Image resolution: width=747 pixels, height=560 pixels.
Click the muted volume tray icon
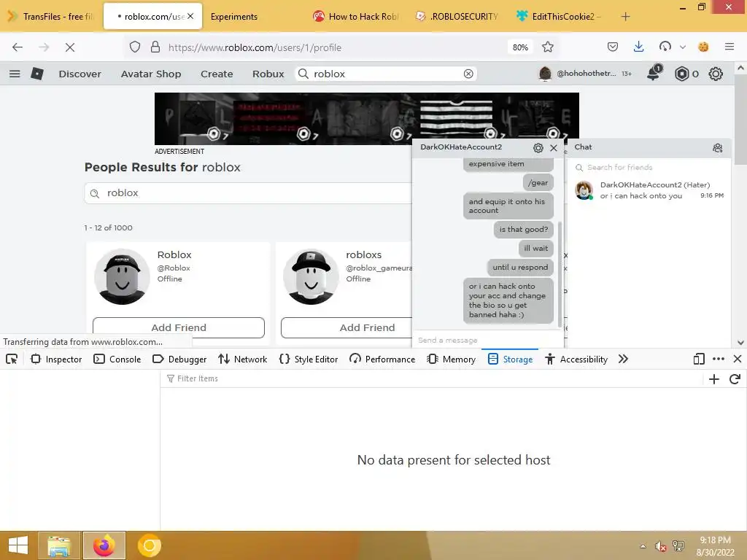click(660, 546)
